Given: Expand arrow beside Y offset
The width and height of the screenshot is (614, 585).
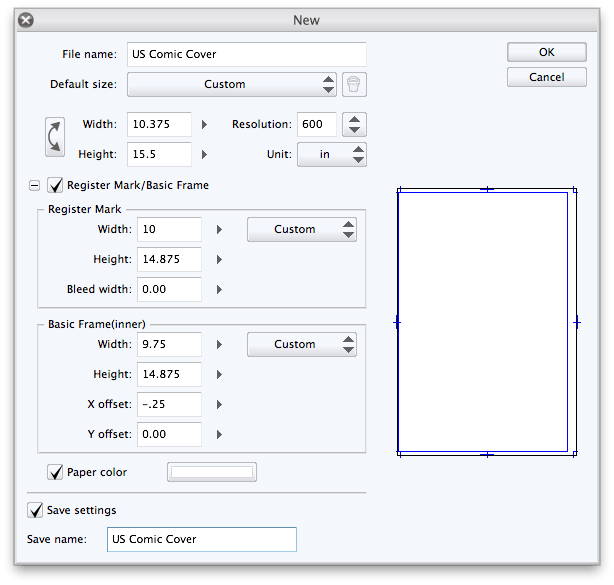Looking at the screenshot, I should [219, 434].
